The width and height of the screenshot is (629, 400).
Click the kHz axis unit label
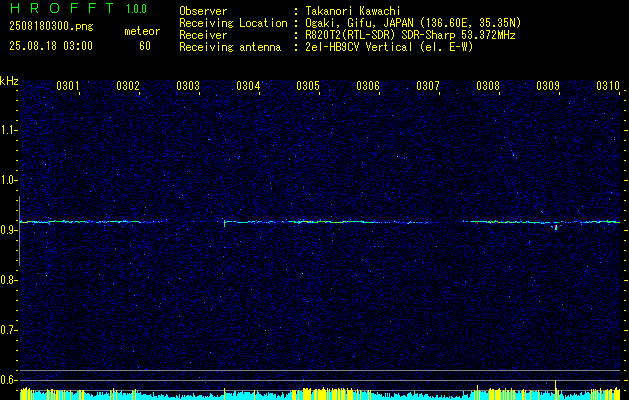[9, 81]
